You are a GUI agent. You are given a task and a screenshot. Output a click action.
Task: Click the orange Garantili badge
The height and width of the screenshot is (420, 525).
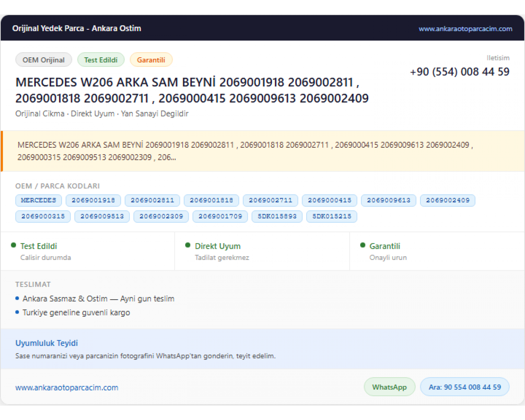(151, 60)
